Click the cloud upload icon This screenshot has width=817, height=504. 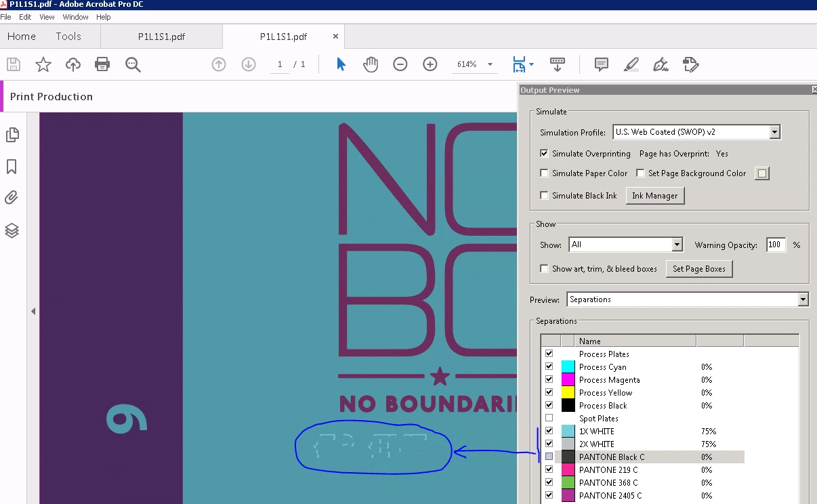[x=72, y=64]
